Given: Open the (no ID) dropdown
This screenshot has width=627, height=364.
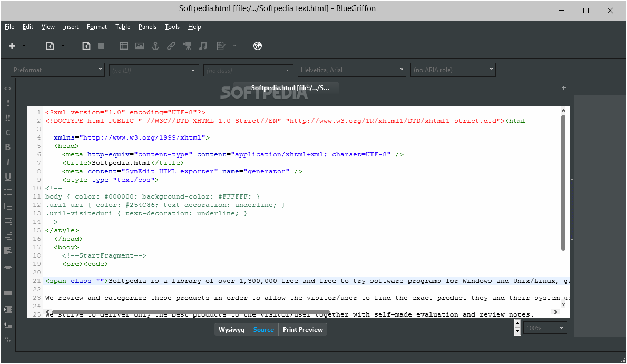Looking at the screenshot, I should [154, 71].
